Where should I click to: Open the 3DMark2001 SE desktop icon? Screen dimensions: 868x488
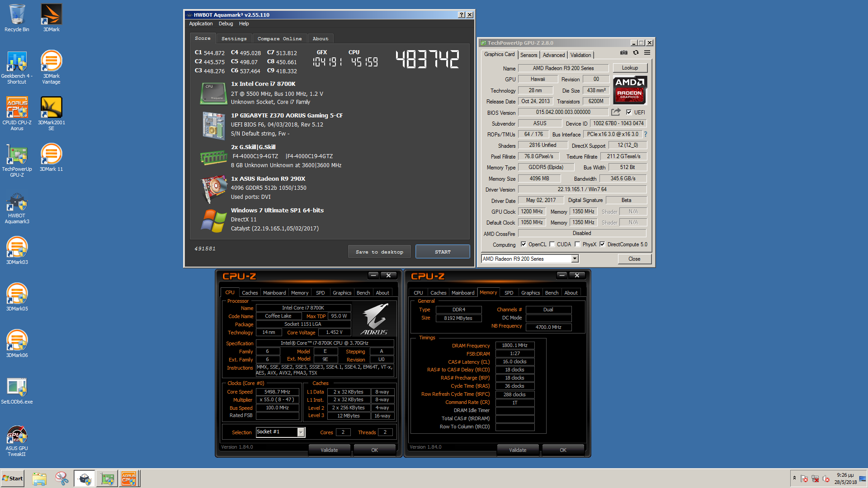point(51,114)
